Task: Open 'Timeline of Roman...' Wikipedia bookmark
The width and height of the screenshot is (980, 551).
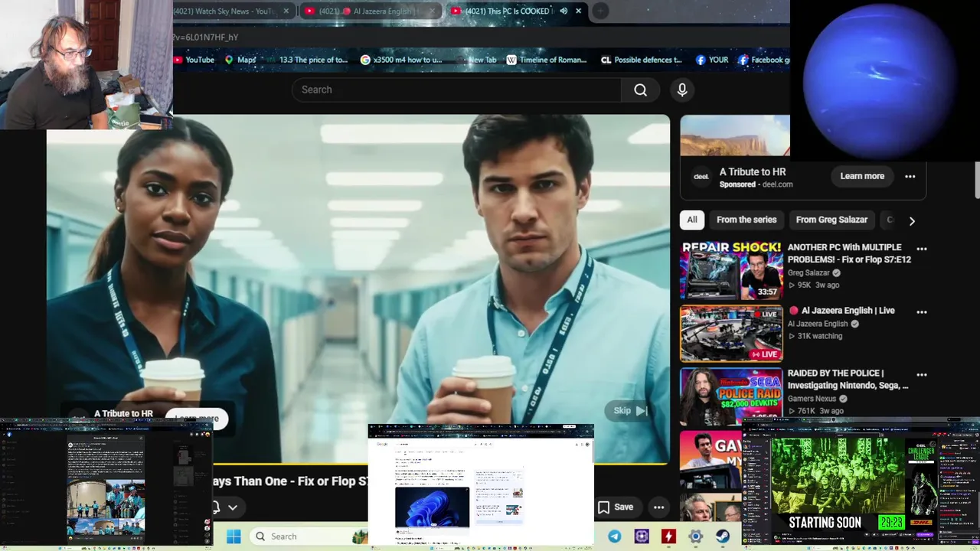Action: pos(547,60)
